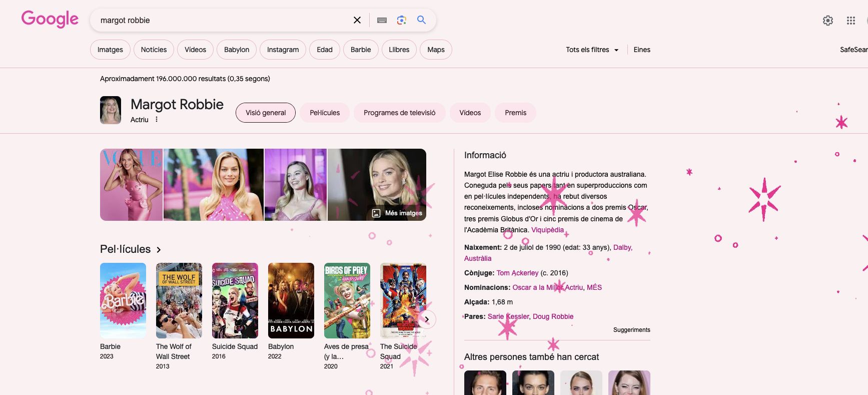This screenshot has height=395, width=868.
Task: Click the Babylon movie title text
Action: pos(281,346)
